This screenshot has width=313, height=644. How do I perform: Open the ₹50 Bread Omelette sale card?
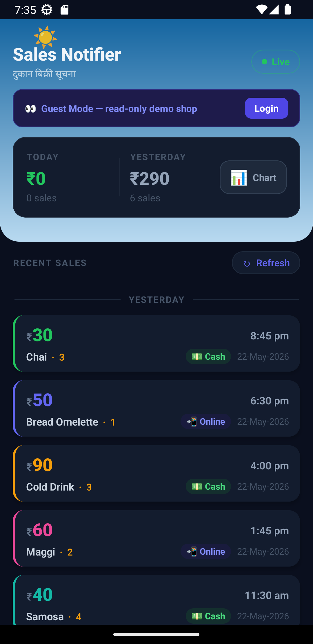[156, 408]
